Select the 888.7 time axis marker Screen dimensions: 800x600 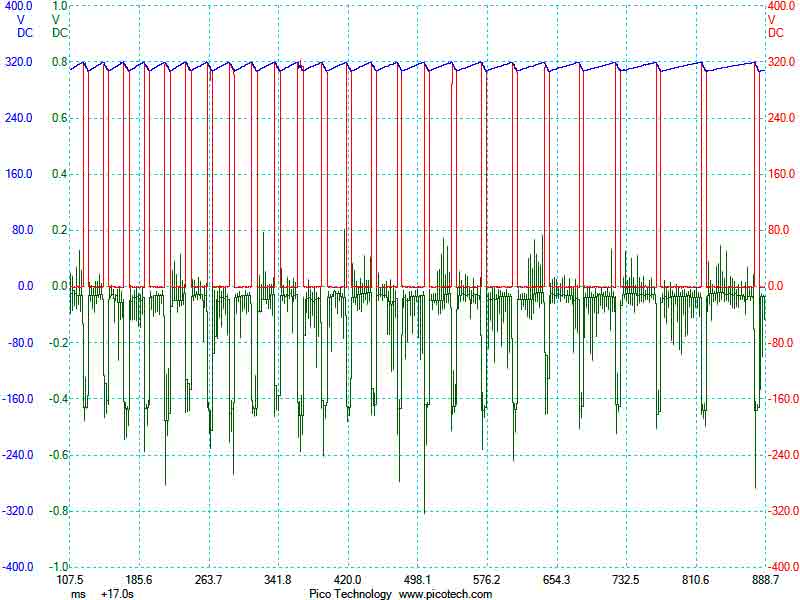764,580
